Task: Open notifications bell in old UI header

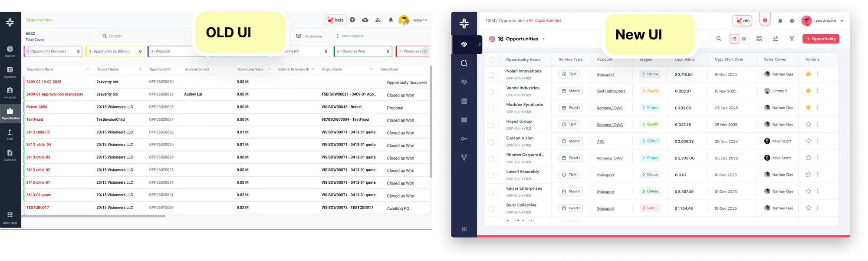Action: tap(391, 20)
